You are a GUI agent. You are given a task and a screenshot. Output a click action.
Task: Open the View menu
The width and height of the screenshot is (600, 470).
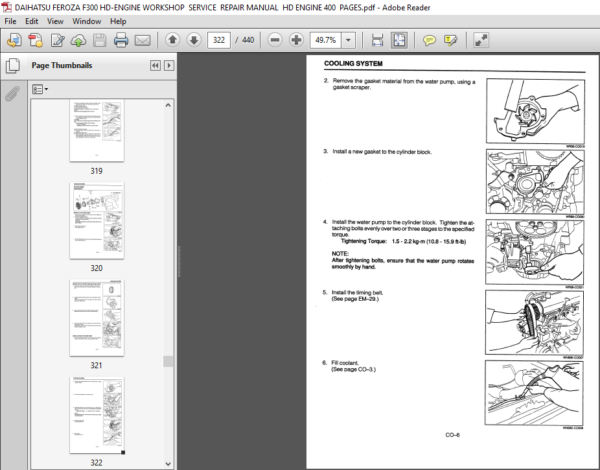[55, 21]
